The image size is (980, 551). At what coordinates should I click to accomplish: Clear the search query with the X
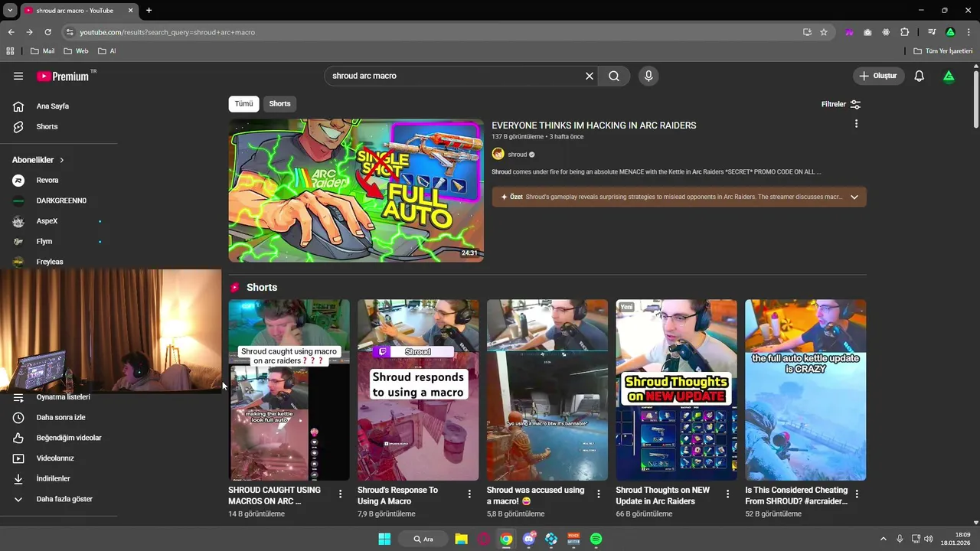pos(590,76)
